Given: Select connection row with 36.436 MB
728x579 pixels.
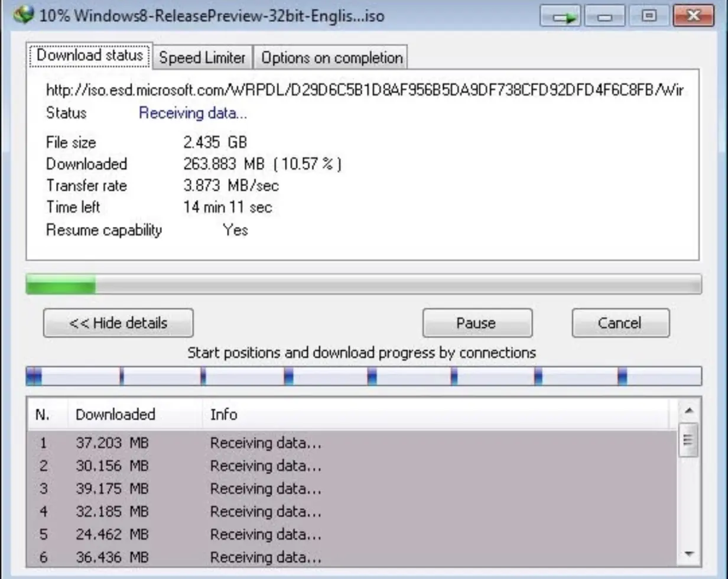Looking at the screenshot, I should (x=352, y=557).
